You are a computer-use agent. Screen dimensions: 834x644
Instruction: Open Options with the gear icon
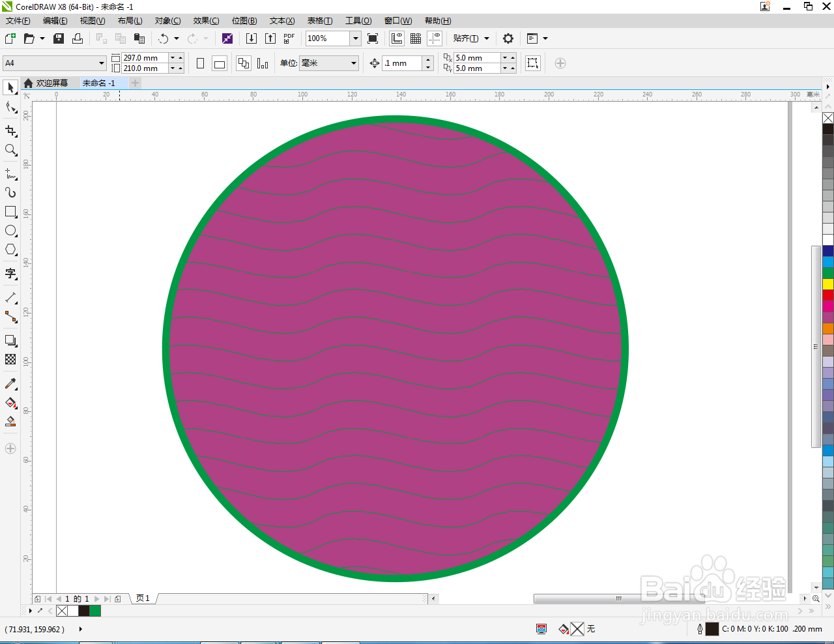tap(508, 38)
